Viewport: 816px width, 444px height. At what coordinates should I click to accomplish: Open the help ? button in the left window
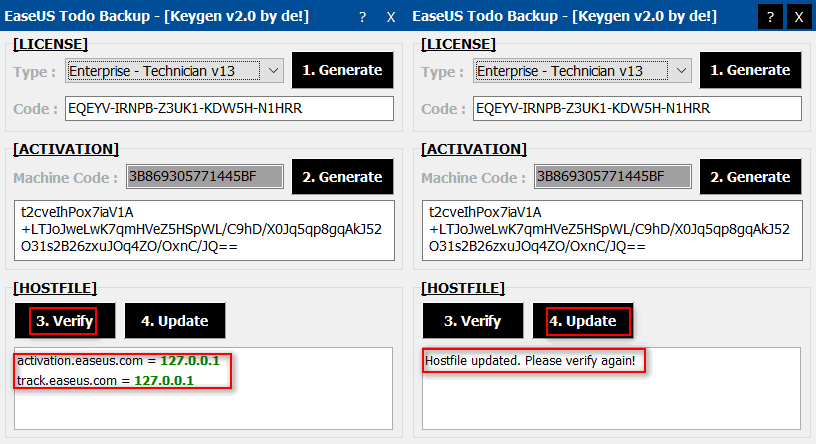[362, 17]
